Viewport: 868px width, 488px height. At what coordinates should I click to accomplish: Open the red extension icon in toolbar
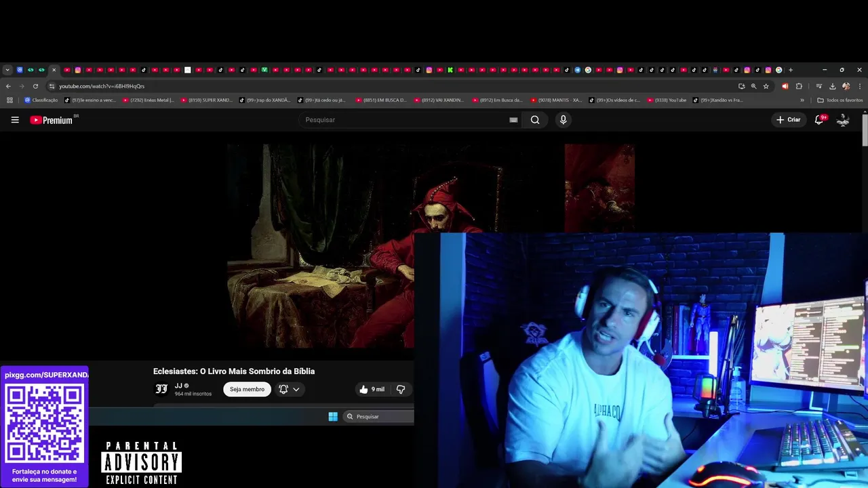click(785, 86)
